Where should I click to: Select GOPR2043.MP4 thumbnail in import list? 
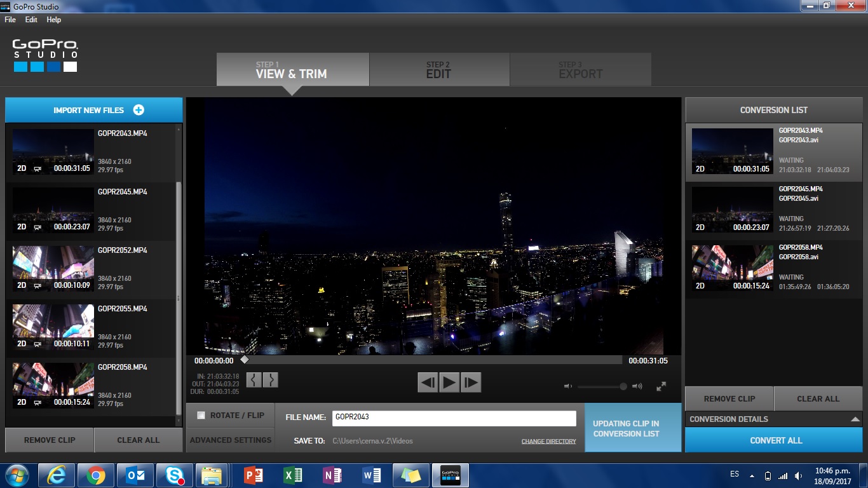[x=53, y=152]
